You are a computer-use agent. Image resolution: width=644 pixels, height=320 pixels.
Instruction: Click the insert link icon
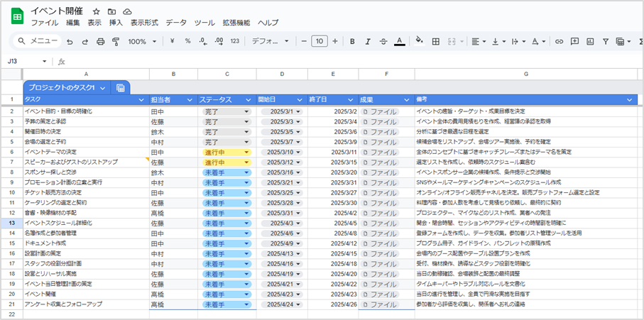pyautogui.click(x=560, y=41)
